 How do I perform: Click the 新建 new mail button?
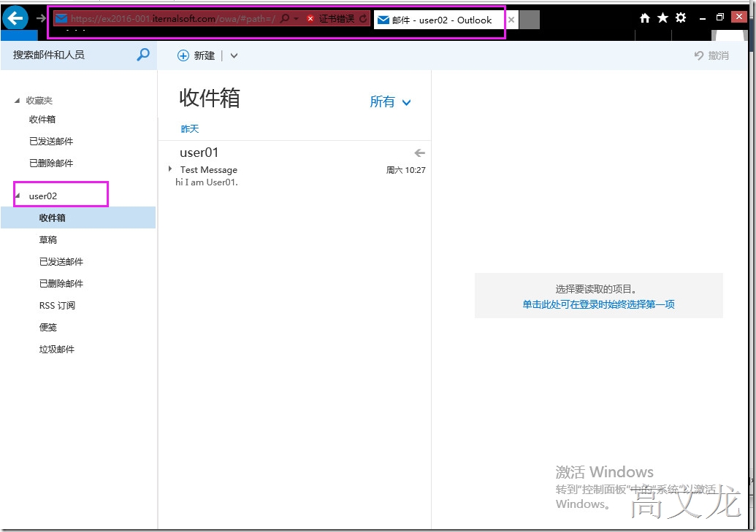(196, 55)
